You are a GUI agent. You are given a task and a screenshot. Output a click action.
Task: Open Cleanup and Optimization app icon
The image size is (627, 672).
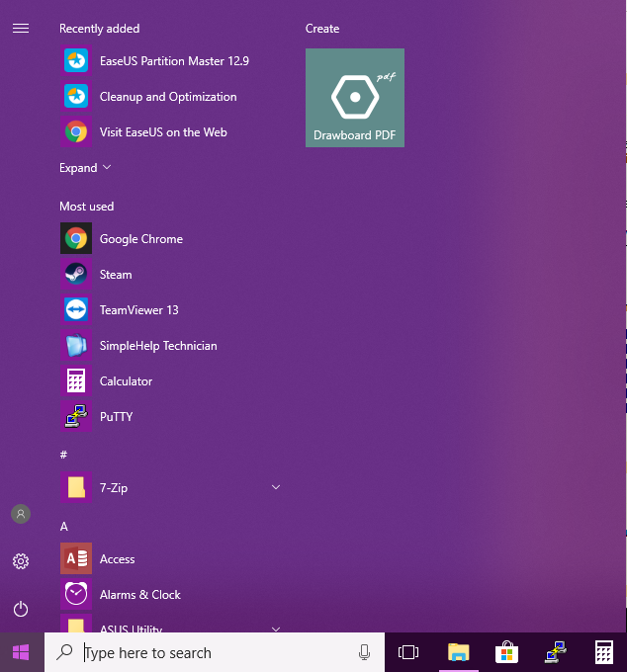click(x=76, y=96)
